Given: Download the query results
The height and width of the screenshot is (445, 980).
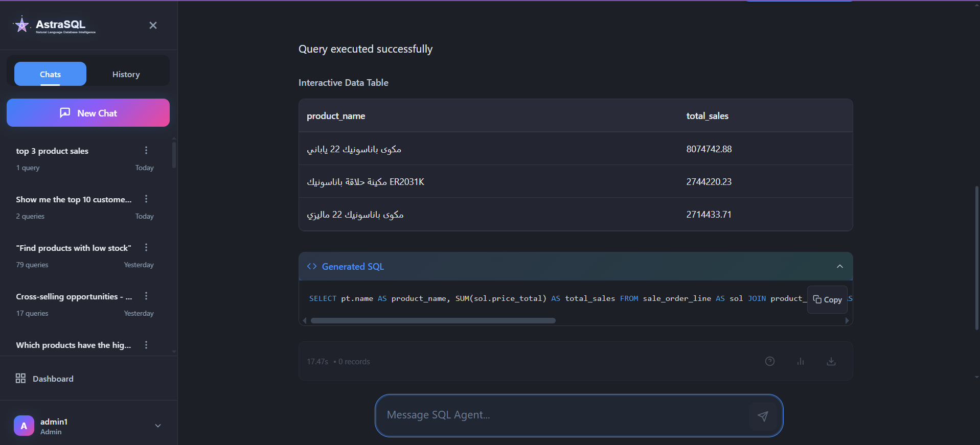Looking at the screenshot, I should click(831, 361).
